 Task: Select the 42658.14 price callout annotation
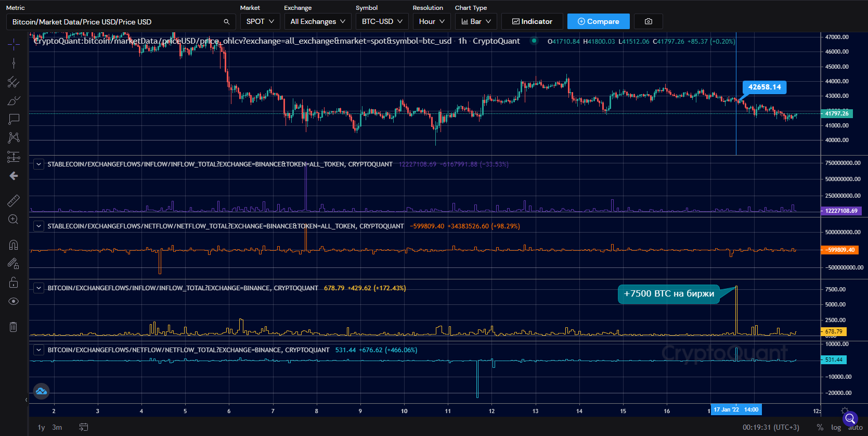[x=765, y=87]
